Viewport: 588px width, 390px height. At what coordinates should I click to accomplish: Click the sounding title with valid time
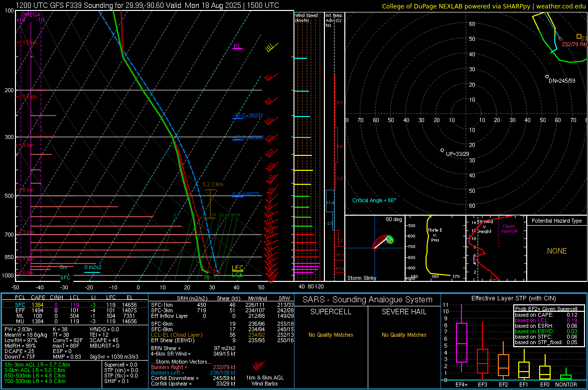pos(147,5)
